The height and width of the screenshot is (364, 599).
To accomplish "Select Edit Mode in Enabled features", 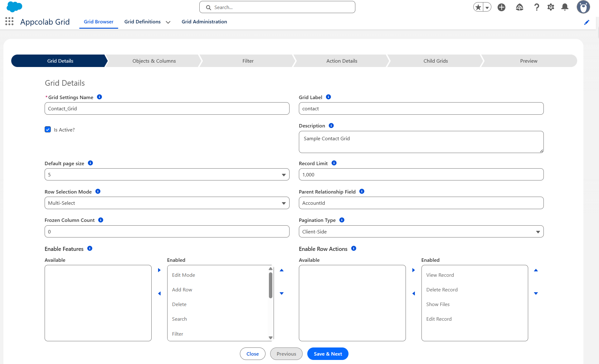I will coord(218,275).
